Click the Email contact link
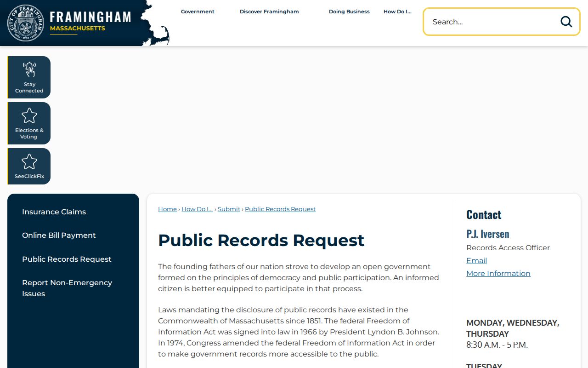 pos(476,260)
